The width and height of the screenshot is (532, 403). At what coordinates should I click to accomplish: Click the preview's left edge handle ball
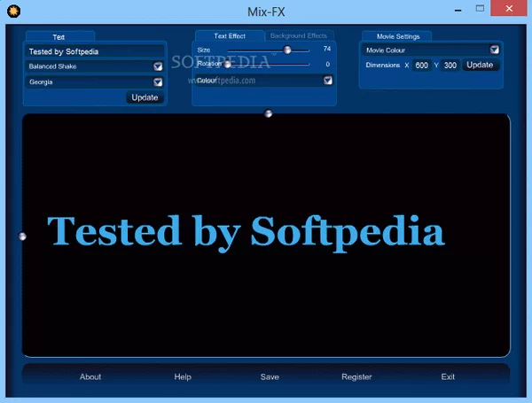(x=22, y=236)
